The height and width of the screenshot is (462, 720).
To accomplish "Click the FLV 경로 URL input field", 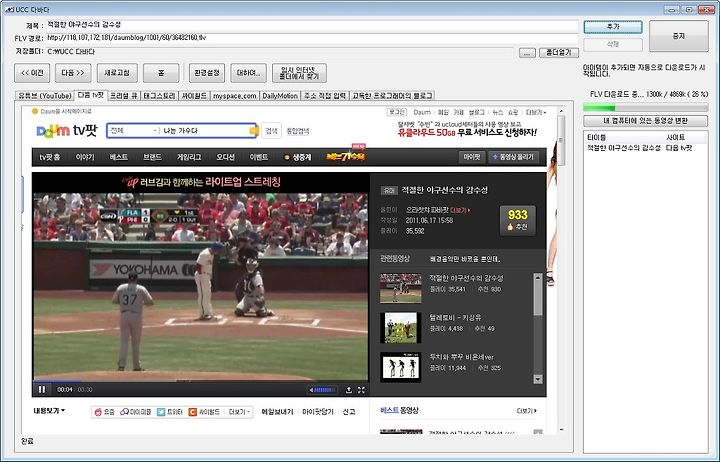I will coord(312,38).
